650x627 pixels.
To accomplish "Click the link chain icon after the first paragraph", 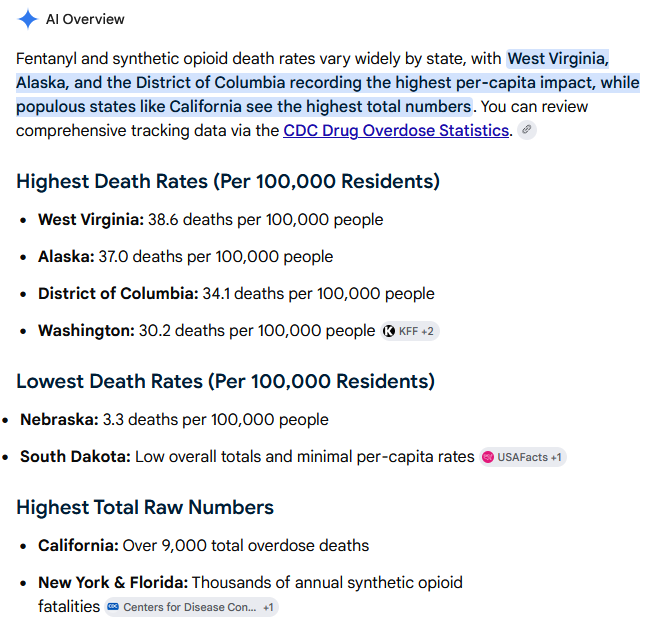I will click(526, 130).
